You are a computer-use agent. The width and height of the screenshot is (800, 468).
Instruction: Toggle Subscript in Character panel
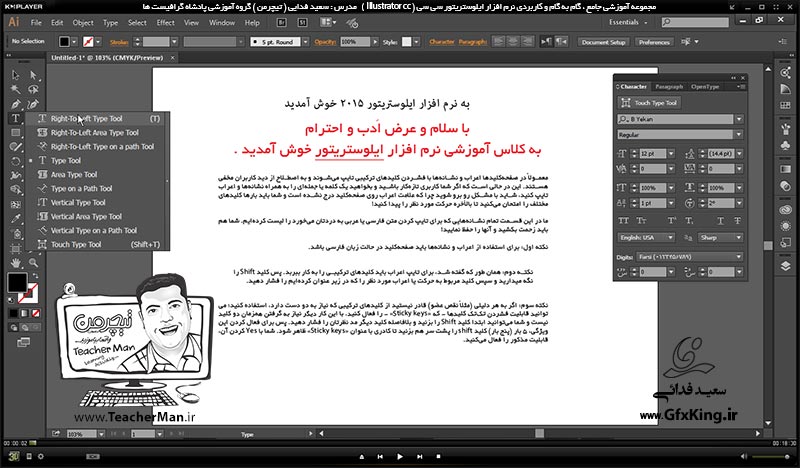689,220
